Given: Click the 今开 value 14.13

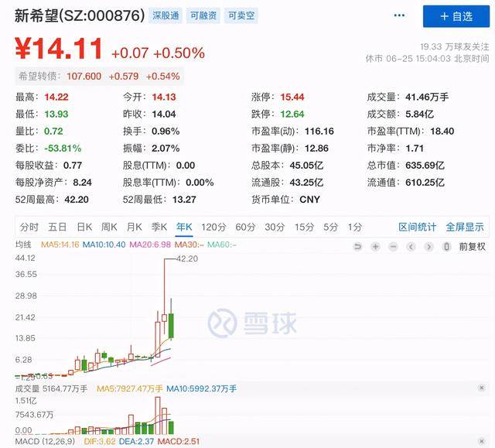Looking at the screenshot, I should 164,97.
